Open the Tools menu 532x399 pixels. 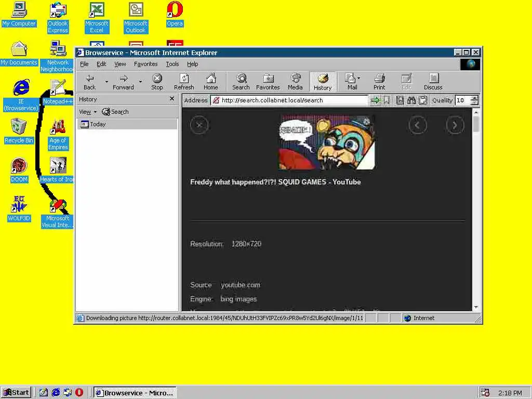[x=172, y=64]
